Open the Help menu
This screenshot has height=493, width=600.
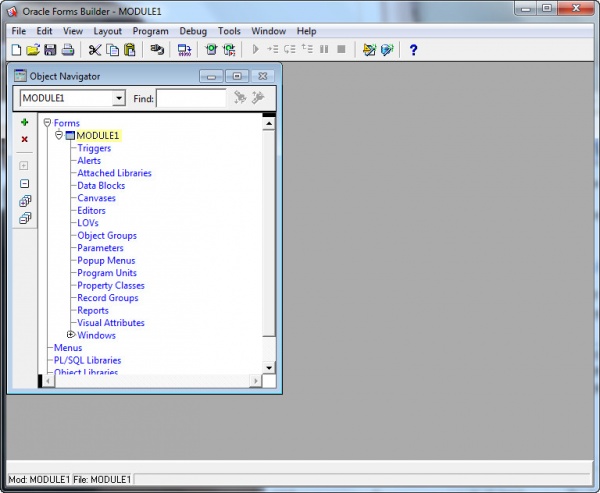pos(307,31)
